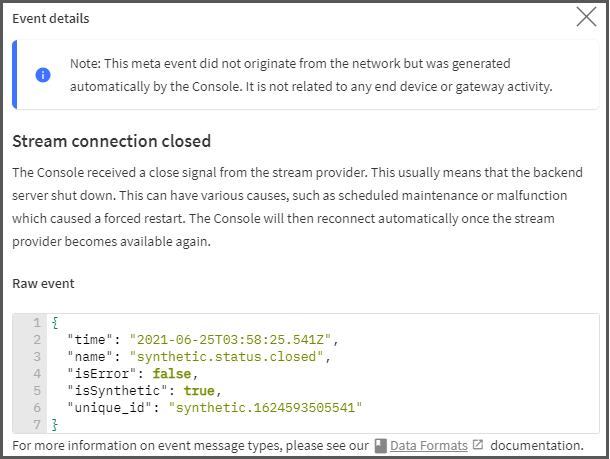Click the "time" key in the JSON
This screenshot has width=610, height=459.
pyautogui.click(x=90, y=340)
